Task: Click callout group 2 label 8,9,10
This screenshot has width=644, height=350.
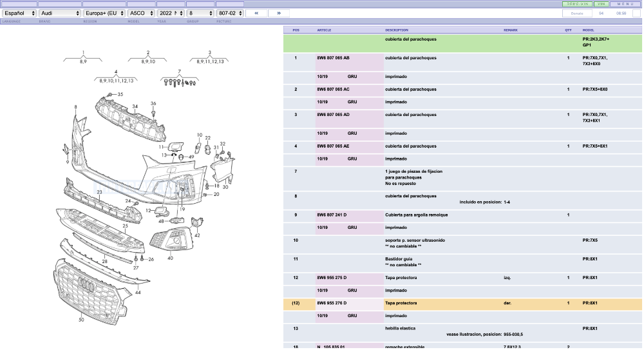Action: 148,61
